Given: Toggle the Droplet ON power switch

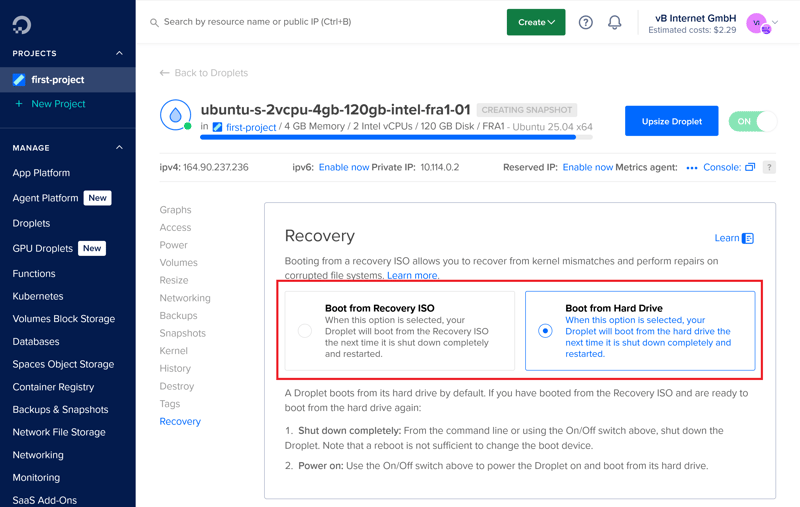Looking at the screenshot, I should click(x=752, y=121).
